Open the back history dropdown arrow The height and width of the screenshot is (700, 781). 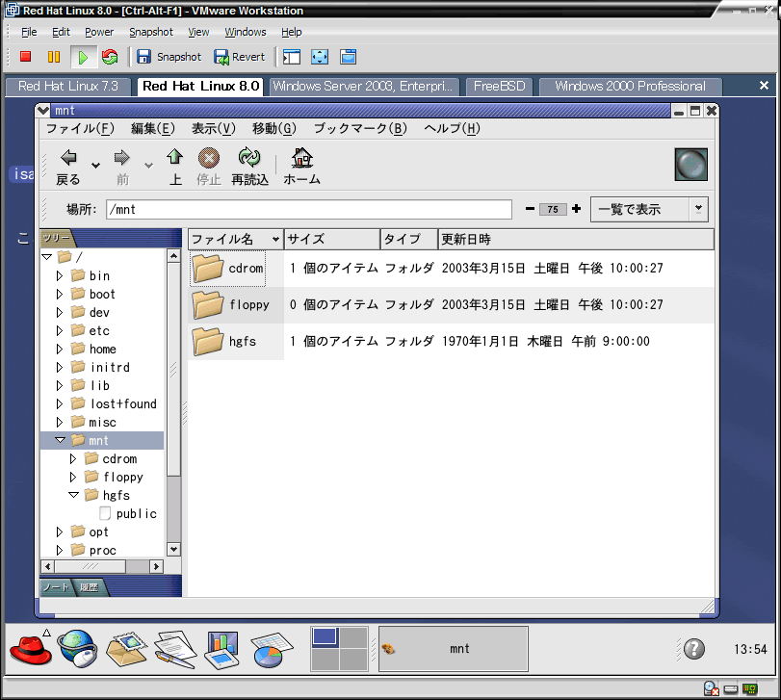(x=95, y=166)
